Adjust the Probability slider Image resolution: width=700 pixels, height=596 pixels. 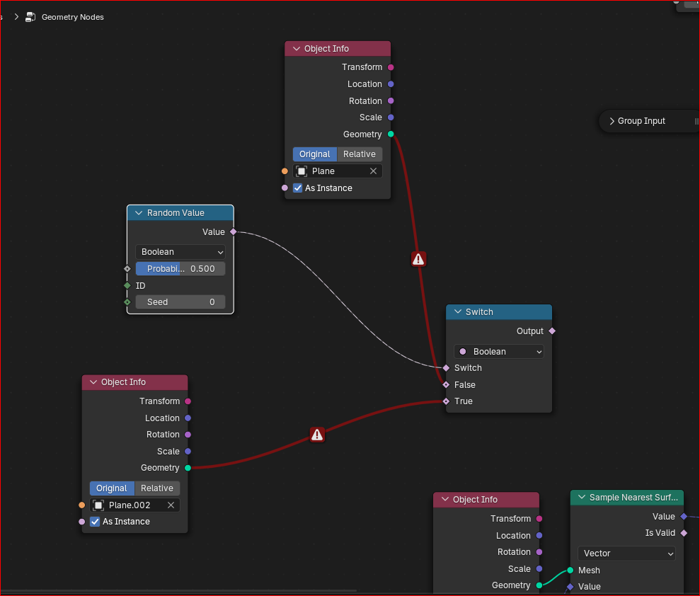(180, 269)
